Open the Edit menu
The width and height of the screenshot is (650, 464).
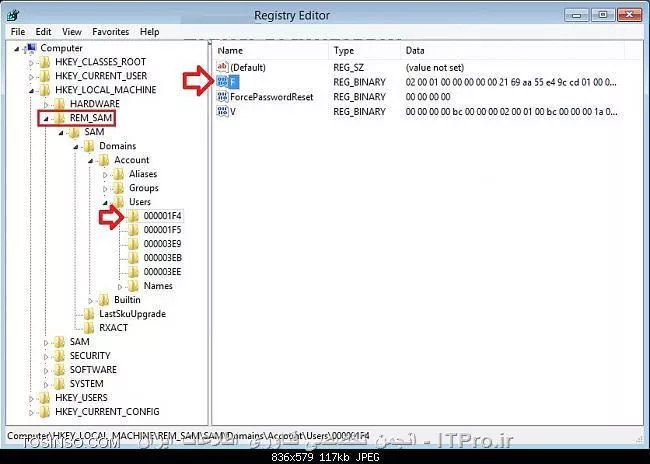click(43, 32)
